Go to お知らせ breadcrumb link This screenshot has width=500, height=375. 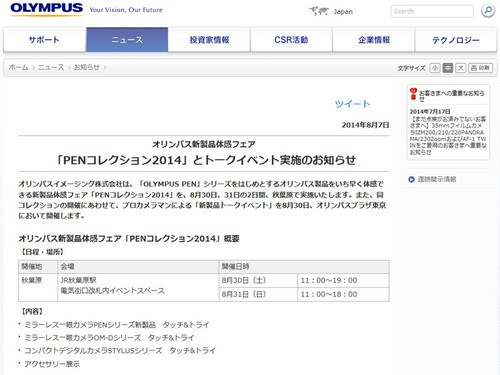(x=87, y=67)
